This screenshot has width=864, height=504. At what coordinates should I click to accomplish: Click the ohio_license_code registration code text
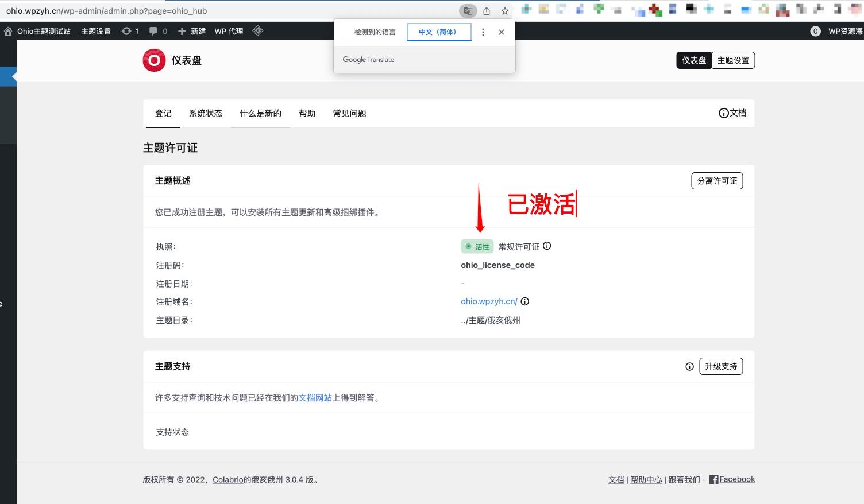[x=497, y=265]
